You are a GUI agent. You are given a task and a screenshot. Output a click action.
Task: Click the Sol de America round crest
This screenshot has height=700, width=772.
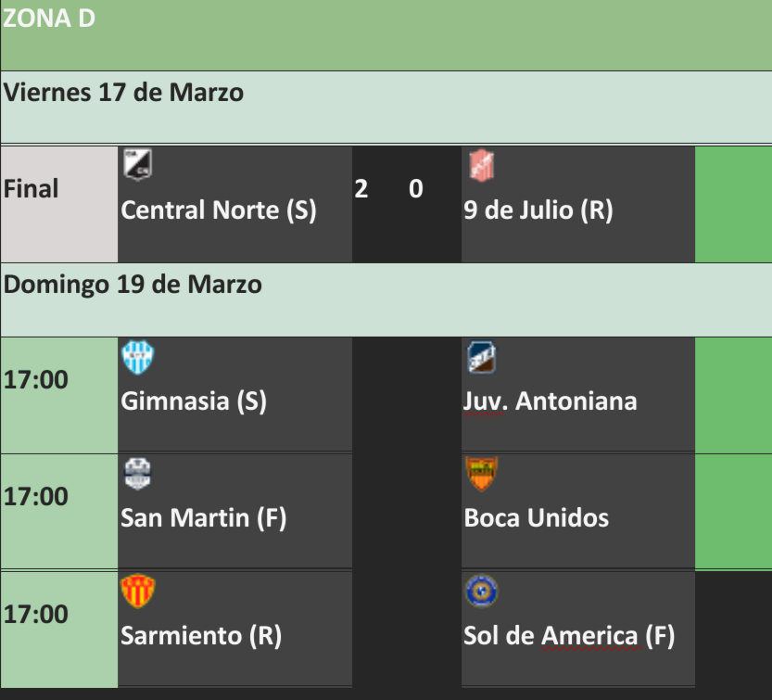click(x=482, y=591)
